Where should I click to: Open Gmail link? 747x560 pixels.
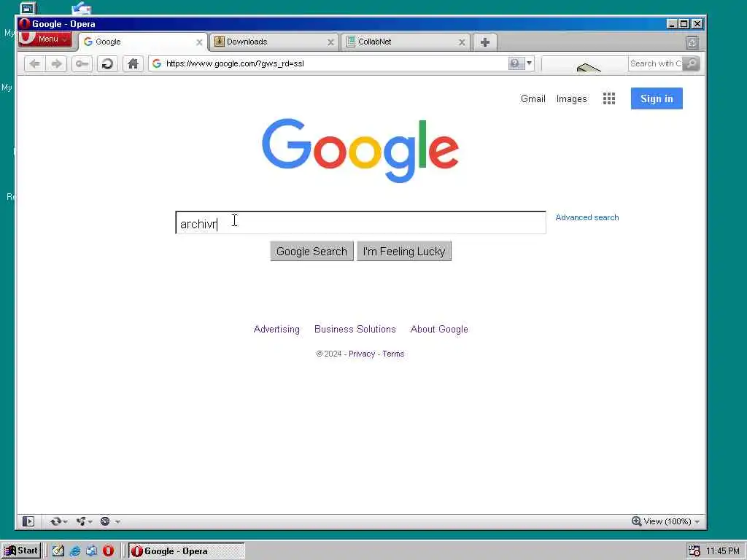[x=533, y=98]
